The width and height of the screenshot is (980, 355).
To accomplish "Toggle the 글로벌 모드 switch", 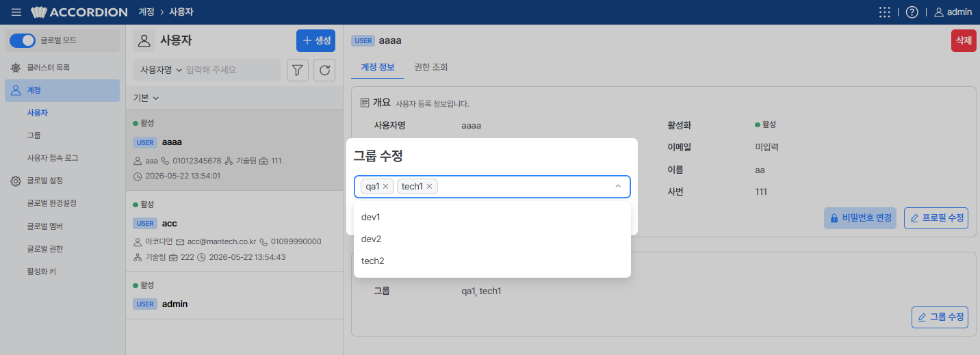I will (23, 40).
